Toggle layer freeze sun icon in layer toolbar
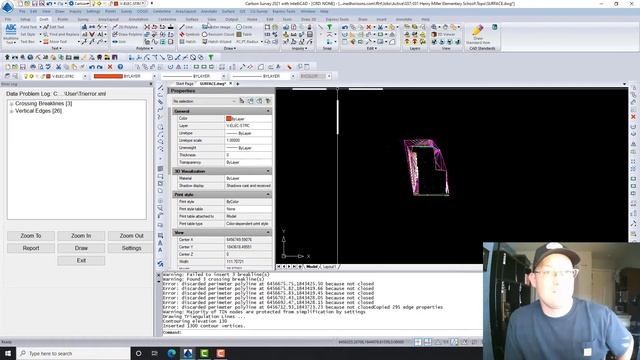The image size is (640, 360). (31, 76)
